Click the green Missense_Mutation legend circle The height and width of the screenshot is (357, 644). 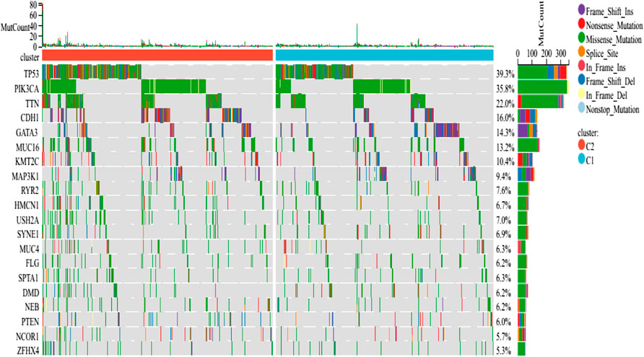581,38
